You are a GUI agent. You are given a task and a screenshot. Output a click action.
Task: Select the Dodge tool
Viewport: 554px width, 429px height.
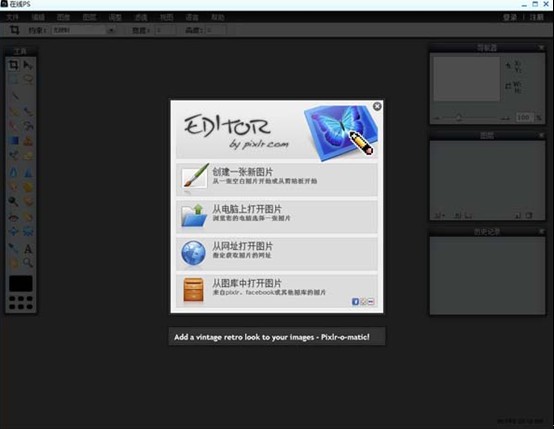13,201
